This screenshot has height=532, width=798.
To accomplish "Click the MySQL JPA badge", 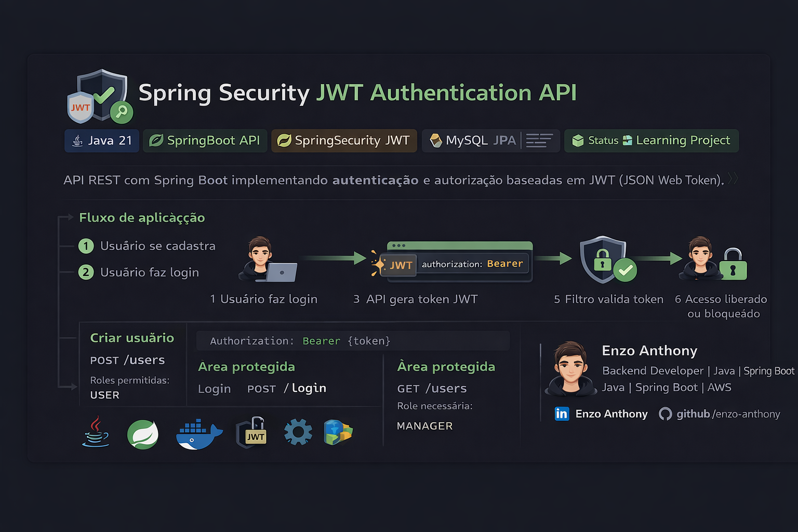I will (x=490, y=141).
